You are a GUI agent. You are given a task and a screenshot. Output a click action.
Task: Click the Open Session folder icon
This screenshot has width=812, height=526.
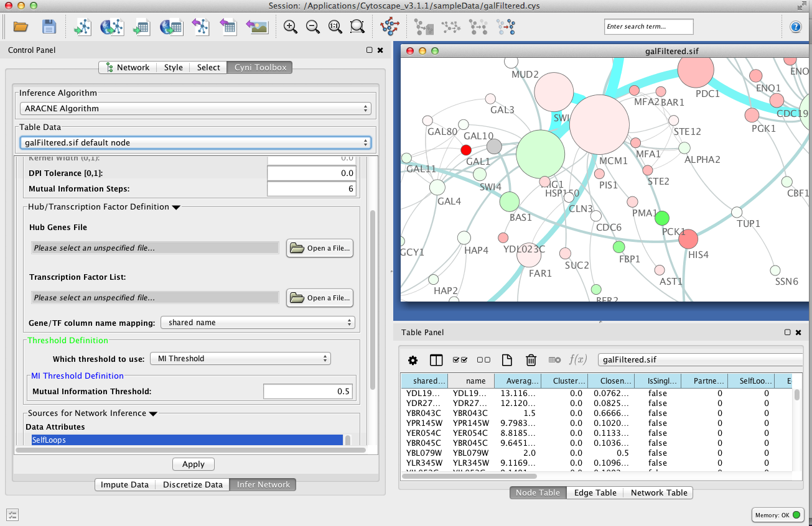(x=21, y=27)
